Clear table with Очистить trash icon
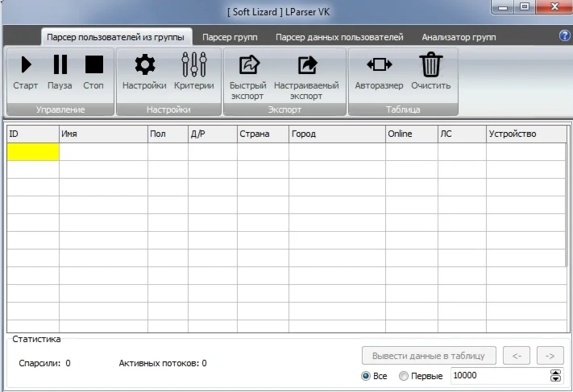Viewport: 573px width, 392px height. click(x=431, y=65)
